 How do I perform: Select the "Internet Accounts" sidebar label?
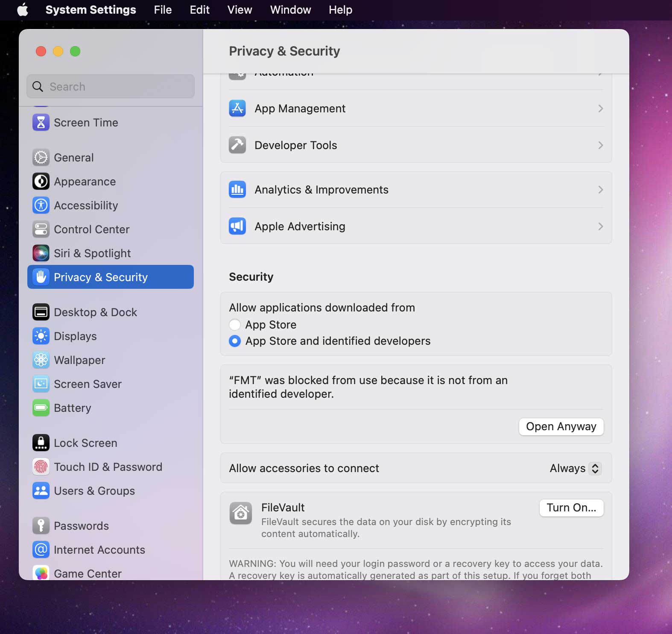tap(99, 550)
